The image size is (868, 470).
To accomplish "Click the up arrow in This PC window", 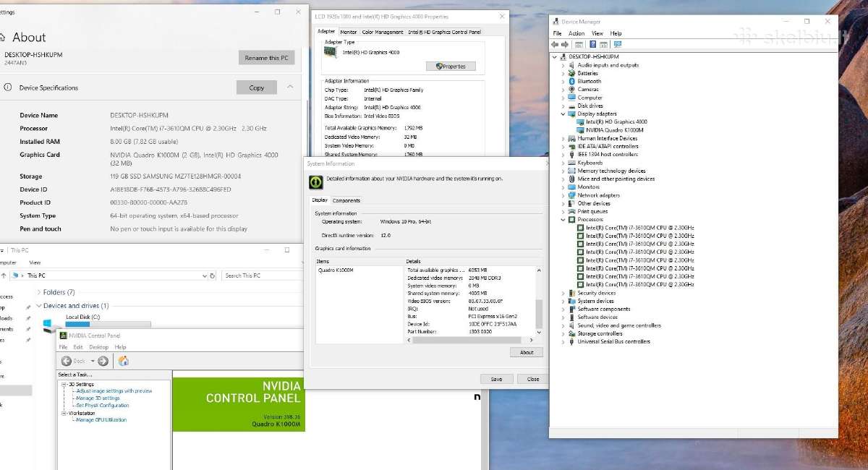I will tap(3, 275).
